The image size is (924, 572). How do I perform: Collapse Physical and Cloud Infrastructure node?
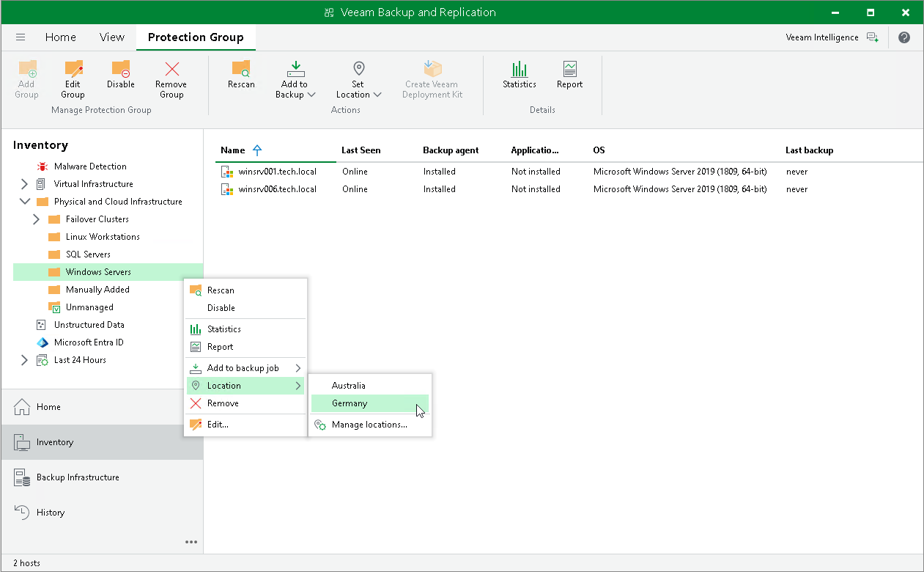(x=24, y=202)
